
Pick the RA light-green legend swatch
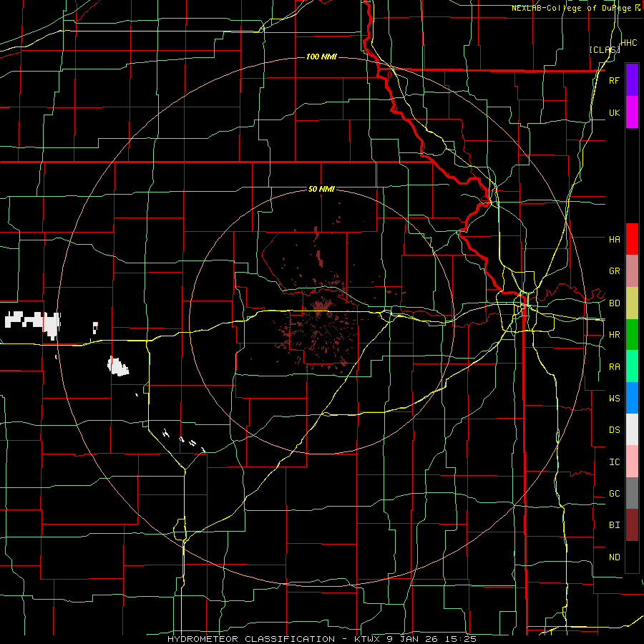coord(632,366)
